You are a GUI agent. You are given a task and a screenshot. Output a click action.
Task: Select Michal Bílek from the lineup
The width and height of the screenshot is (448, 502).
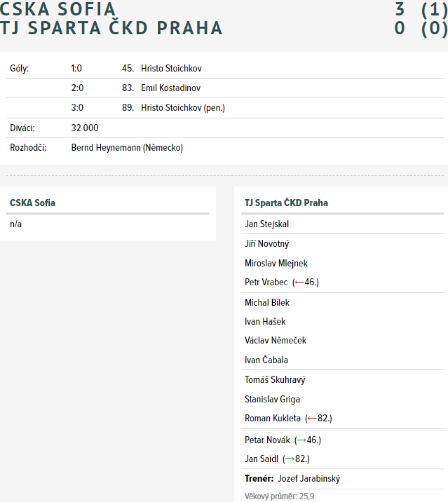(x=267, y=302)
